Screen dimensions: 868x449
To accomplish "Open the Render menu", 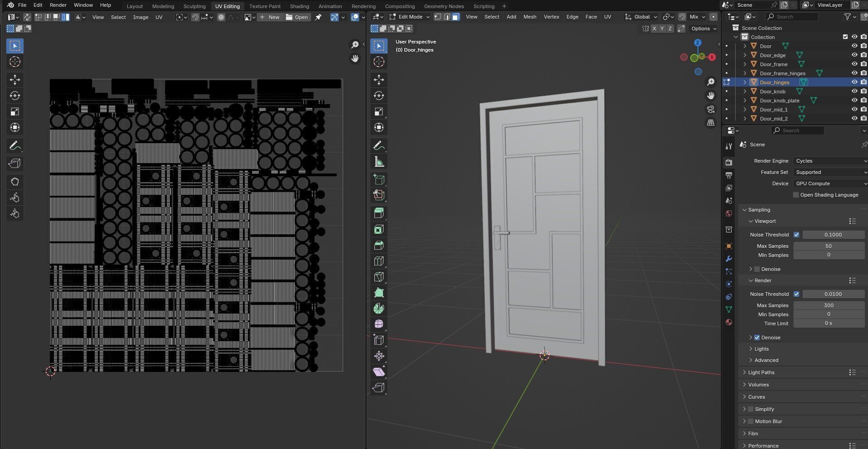I will pyautogui.click(x=58, y=5).
